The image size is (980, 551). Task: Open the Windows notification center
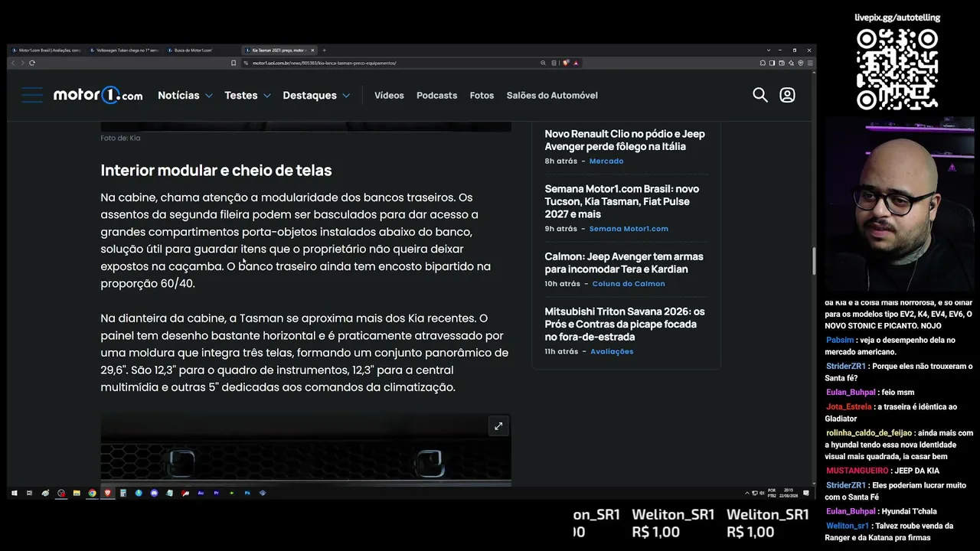[x=806, y=493]
